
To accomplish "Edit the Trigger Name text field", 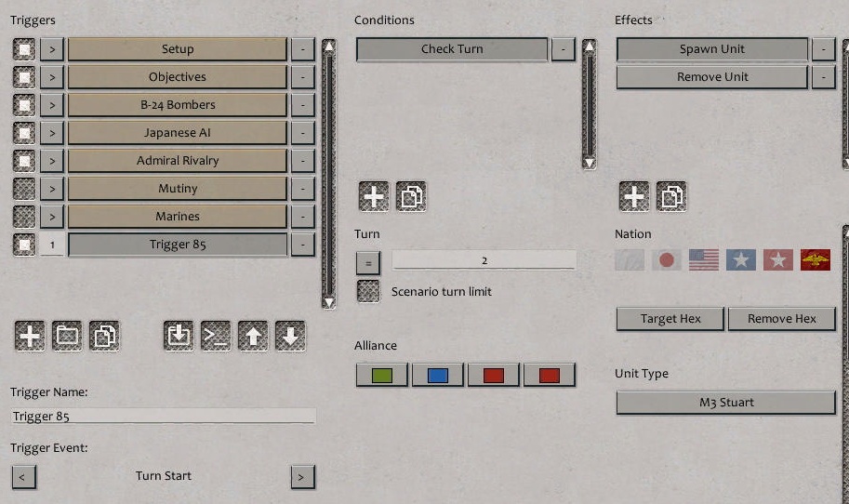I will (x=164, y=416).
